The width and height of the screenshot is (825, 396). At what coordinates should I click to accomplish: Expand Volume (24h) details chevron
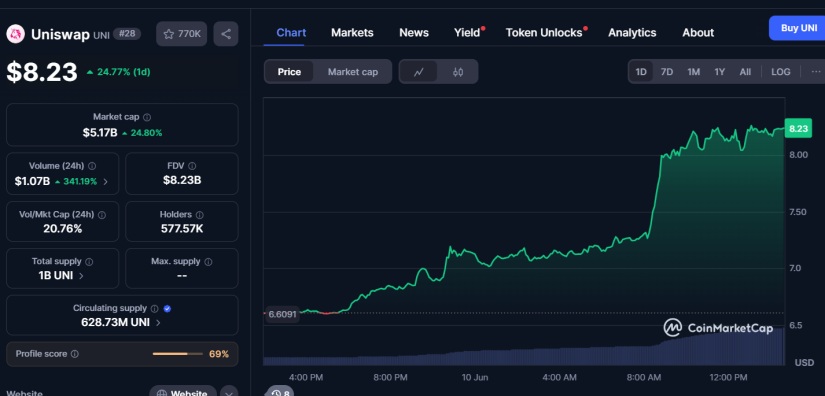tap(106, 182)
